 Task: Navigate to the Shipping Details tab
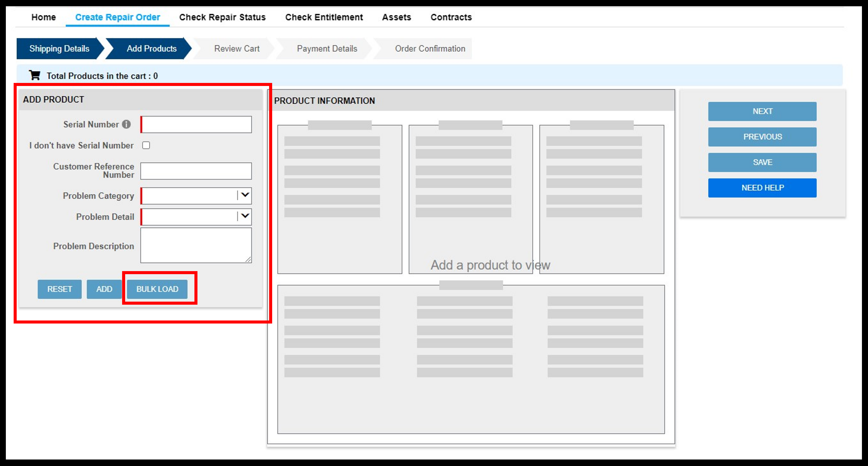[x=60, y=48]
